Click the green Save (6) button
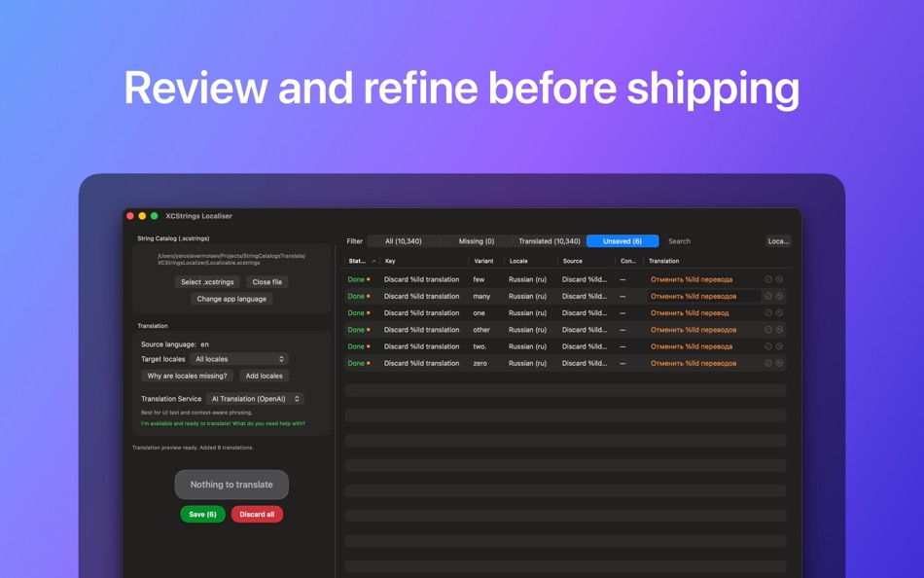 (x=202, y=515)
